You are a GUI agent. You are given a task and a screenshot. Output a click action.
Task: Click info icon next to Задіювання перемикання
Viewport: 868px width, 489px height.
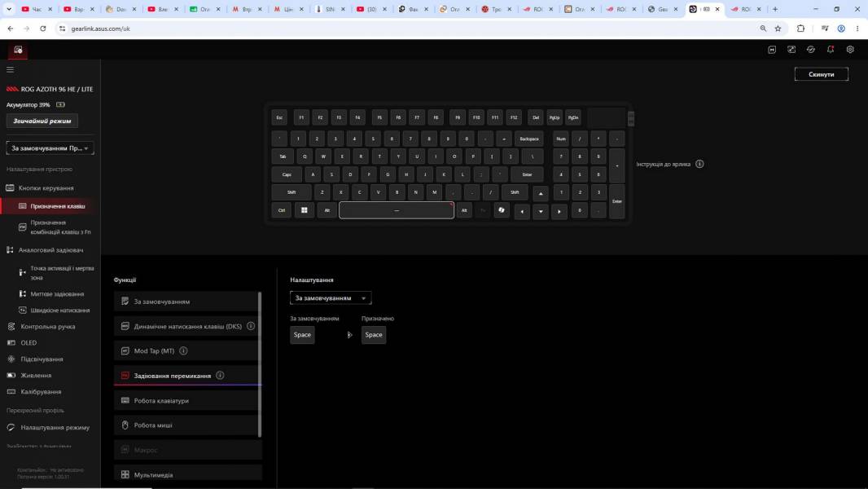coord(220,376)
